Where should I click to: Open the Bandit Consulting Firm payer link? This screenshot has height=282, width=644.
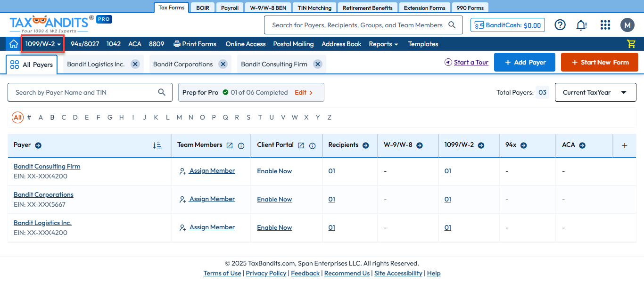point(47,166)
